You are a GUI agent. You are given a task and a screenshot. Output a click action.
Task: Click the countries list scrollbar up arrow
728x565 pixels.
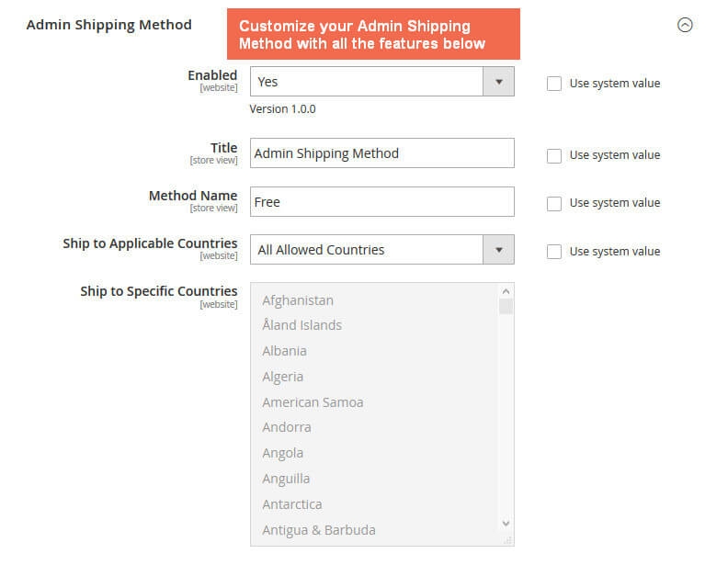(506, 291)
